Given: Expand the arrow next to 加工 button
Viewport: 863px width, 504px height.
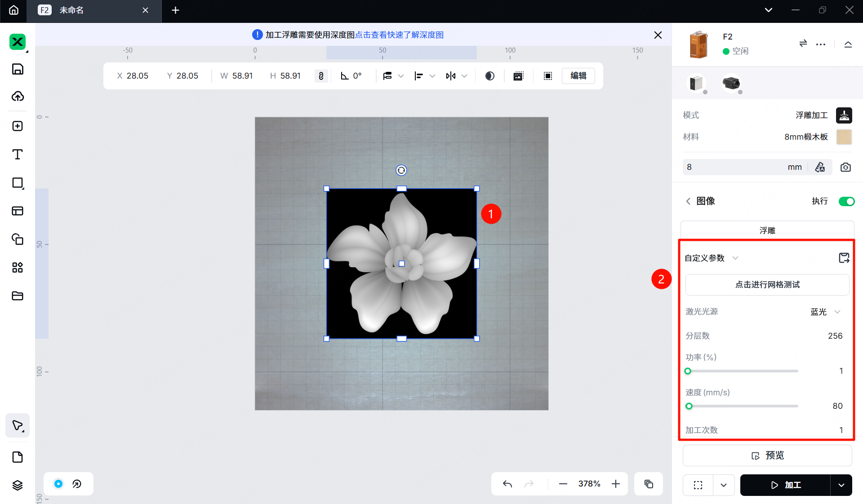Looking at the screenshot, I should pyautogui.click(x=841, y=485).
